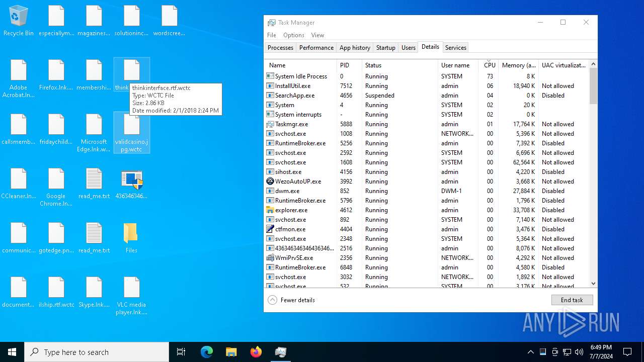Select the System Idle Process row

pyautogui.click(x=427, y=76)
